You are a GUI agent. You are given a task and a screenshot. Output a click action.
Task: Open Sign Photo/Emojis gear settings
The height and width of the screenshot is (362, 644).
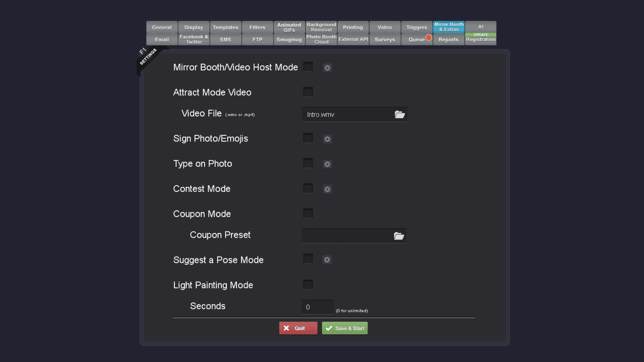(327, 139)
